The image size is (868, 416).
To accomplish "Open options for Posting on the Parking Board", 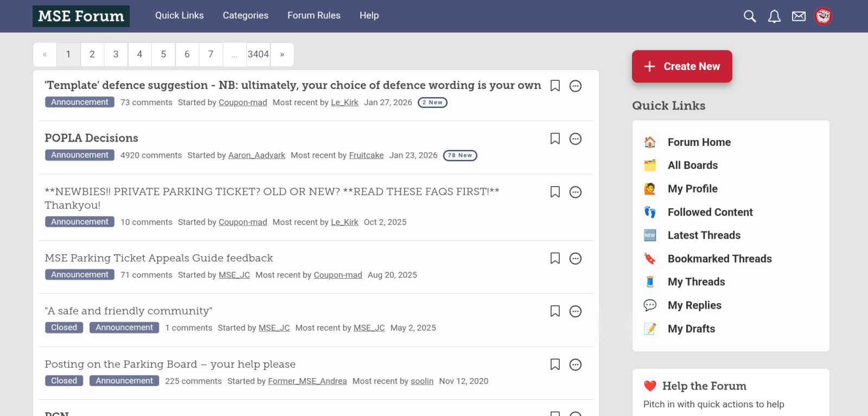I will tap(576, 364).
